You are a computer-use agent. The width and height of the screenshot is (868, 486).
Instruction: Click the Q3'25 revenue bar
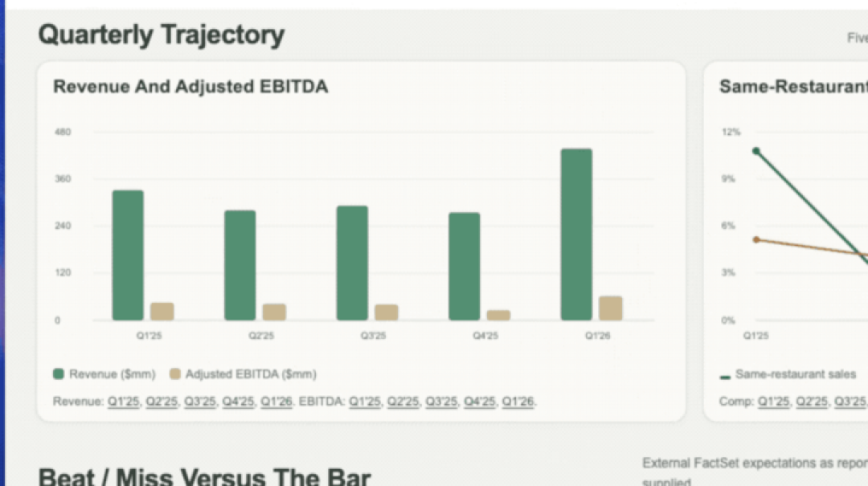coord(352,263)
